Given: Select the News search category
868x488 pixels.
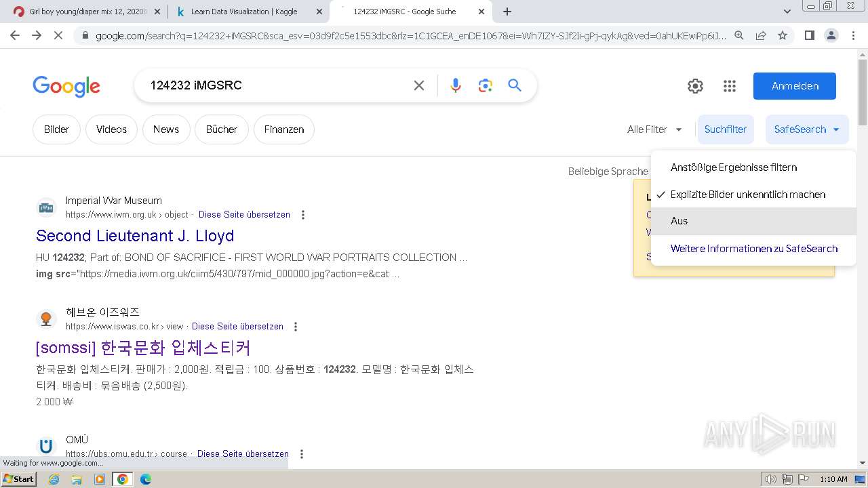Looking at the screenshot, I should [x=166, y=129].
